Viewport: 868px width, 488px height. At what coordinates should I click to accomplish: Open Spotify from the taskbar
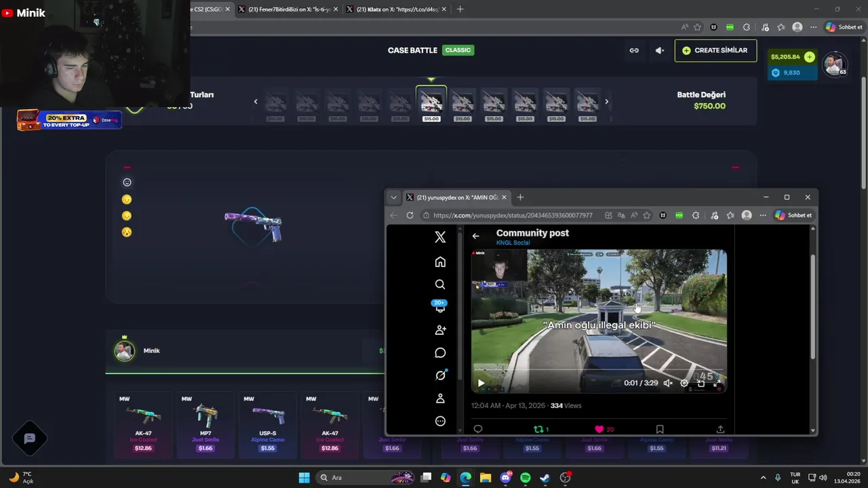pyautogui.click(x=526, y=478)
